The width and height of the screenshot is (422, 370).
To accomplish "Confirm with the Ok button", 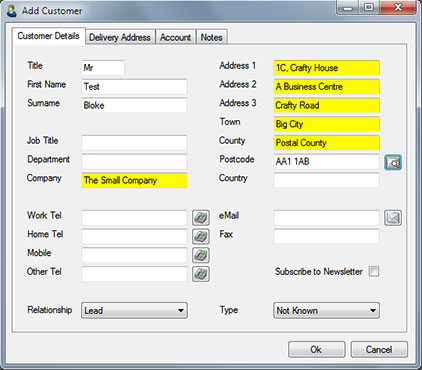I will point(316,349).
